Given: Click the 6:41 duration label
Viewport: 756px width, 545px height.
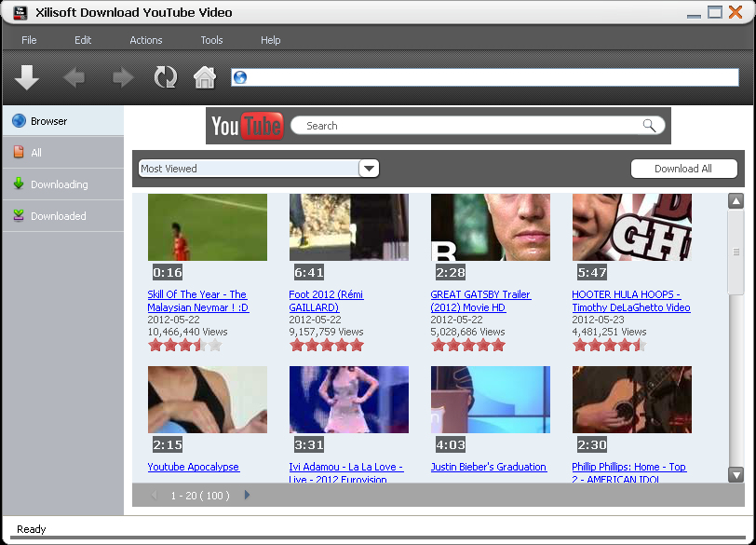Looking at the screenshot, I should point(308,272).
